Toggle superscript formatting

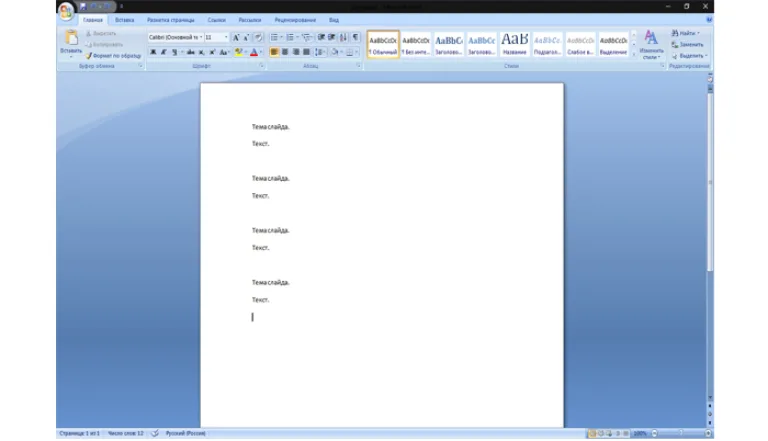212,52
